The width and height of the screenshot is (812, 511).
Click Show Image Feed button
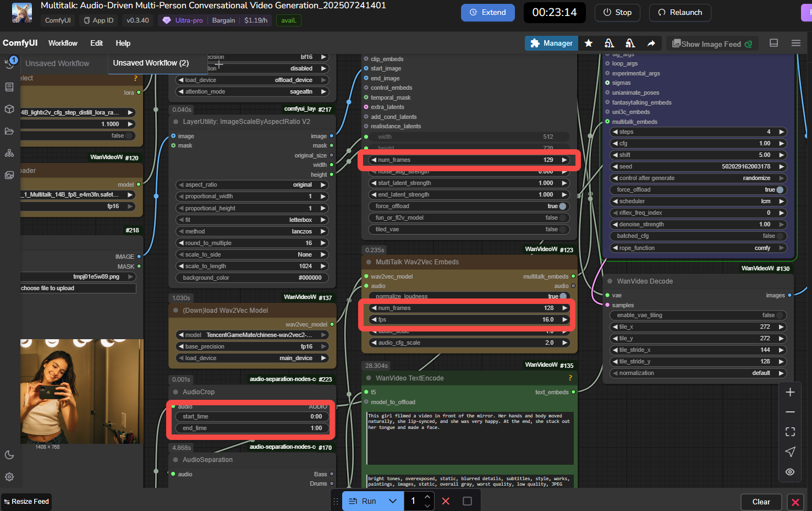712,44
